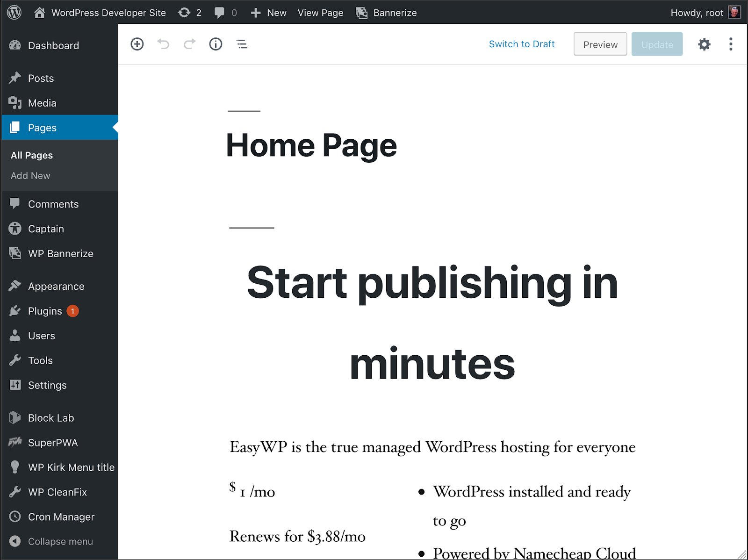Click the Tools wrench icon
748x560 pixels.
point(15,360)
